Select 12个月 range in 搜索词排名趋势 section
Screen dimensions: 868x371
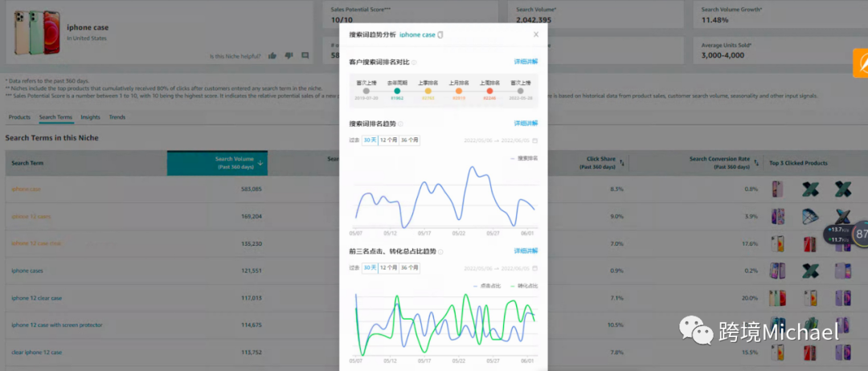(389, 141)
